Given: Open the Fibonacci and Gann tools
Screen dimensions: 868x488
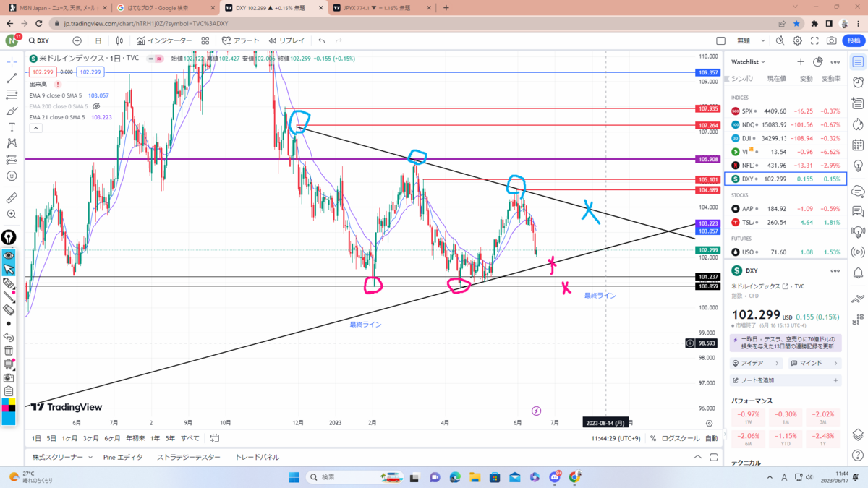Looking at the screenshot, I should click(12, 95).
